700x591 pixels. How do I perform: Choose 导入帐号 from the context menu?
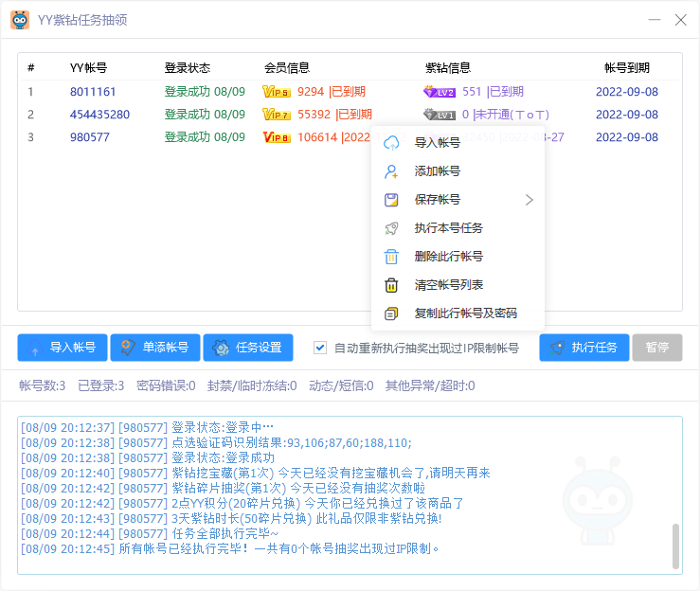click(x=458, y=143)
